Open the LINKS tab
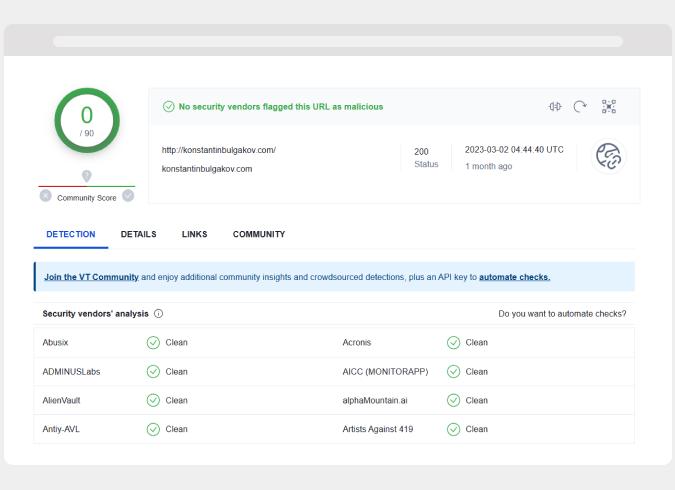The image size is (675, 490). (x=194, y=234)
